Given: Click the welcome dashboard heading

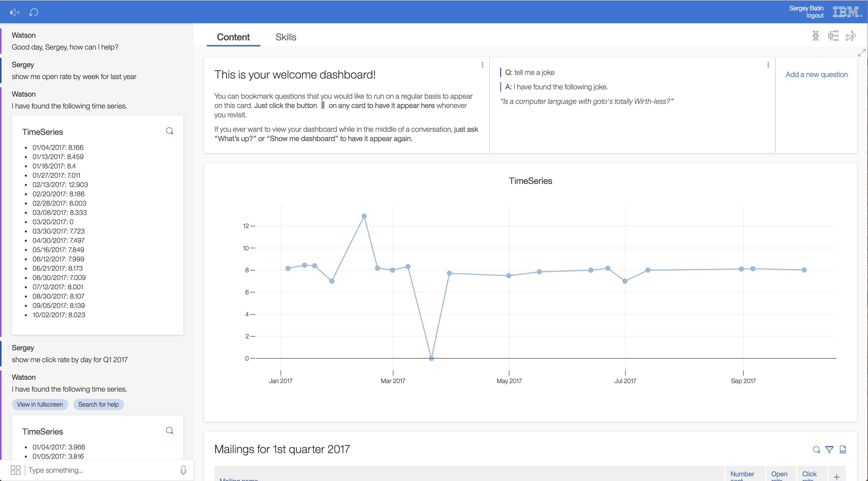Looking at the screenshot, I should click(295, 74).
